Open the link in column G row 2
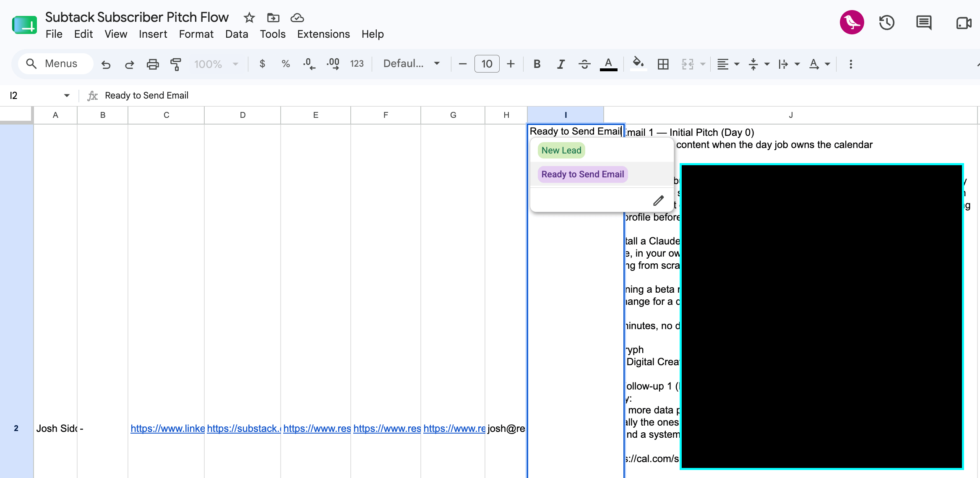The image size is (980, 478). 454,429
